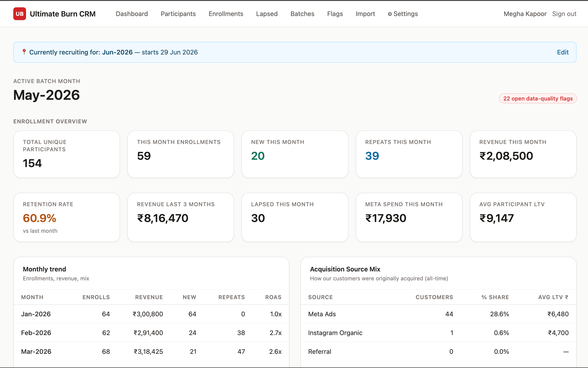Edit the currently recruiting batch
This screenshot has height=368, width=588.
(563, 52)
